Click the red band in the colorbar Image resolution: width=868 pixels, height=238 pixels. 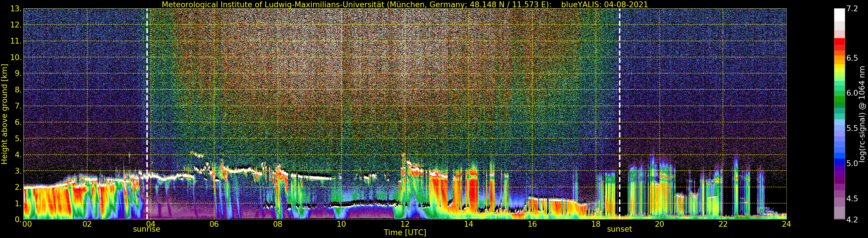[839, 44]
